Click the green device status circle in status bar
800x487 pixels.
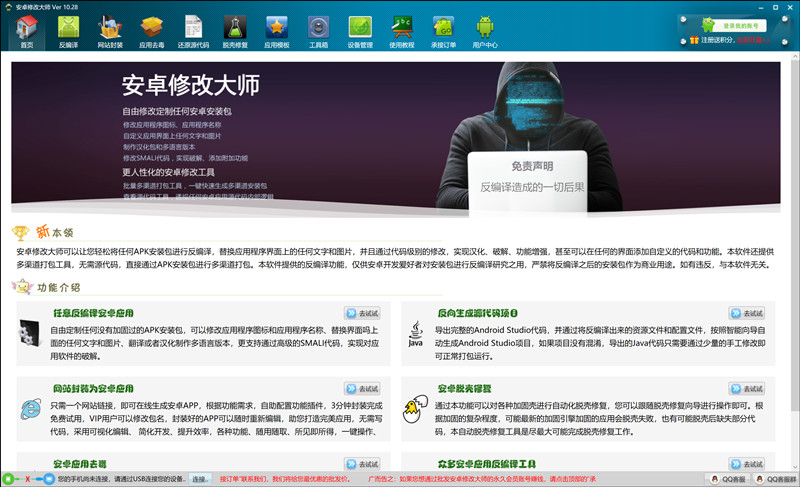coord(8,479)
